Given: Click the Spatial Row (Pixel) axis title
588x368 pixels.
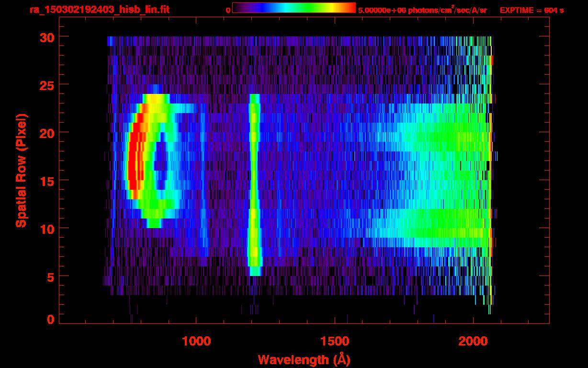Looking at the screenshot, I should tap(21, 170).
